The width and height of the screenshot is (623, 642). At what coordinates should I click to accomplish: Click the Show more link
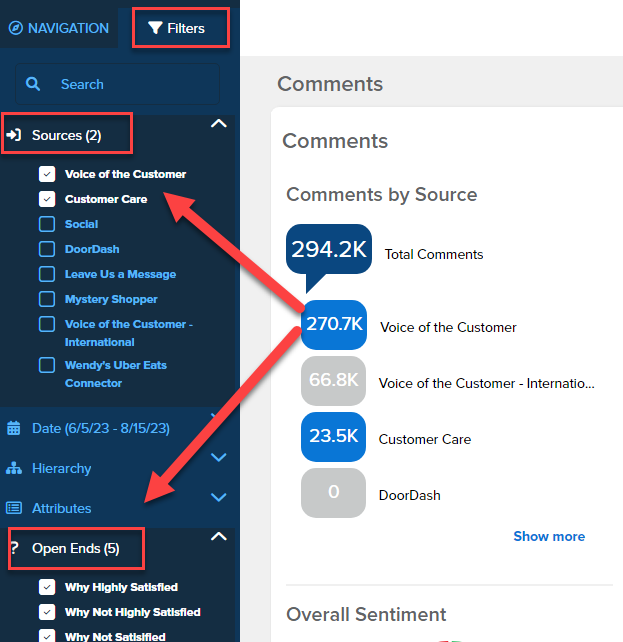tap(549, 536)
